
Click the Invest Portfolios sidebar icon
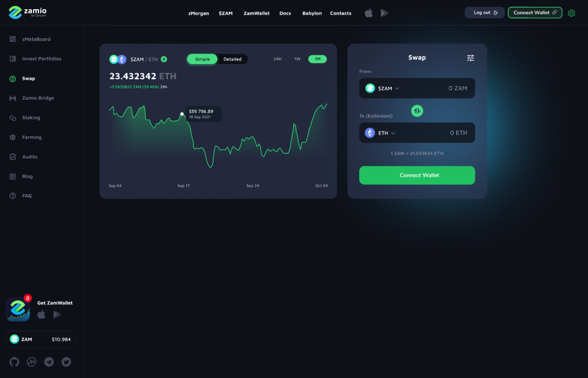pyautogui.click(x=13, y=59)
